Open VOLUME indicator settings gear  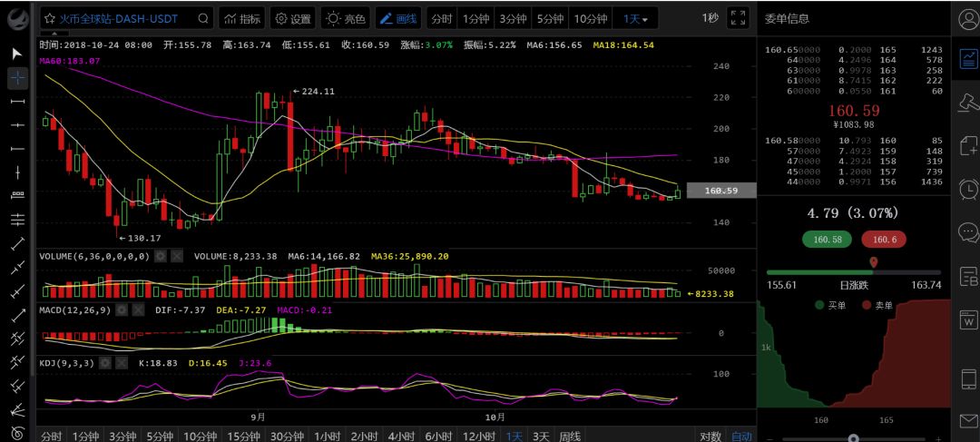pyautogui.click(x=161, y=256)
